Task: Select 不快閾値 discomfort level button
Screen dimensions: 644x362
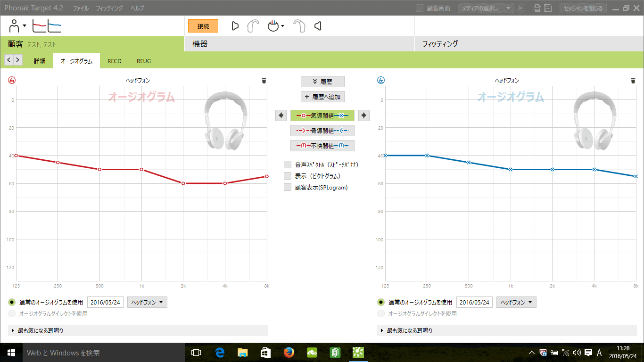Action: [x=322, y=146]
